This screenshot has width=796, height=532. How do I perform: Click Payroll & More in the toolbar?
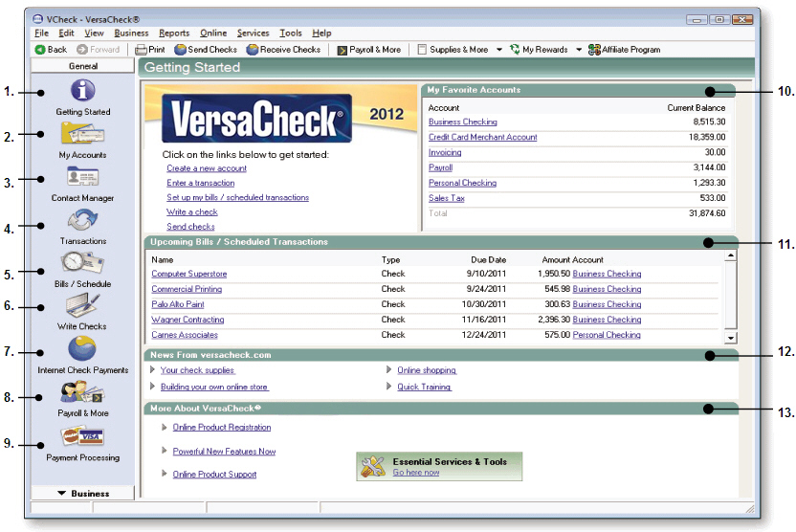click(x=369, y=49)
